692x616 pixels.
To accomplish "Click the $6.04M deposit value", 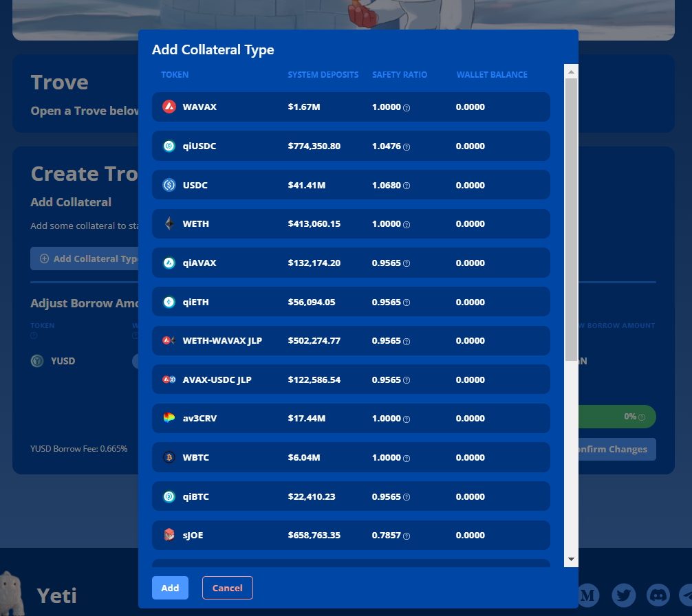I will tap(304, 457).
